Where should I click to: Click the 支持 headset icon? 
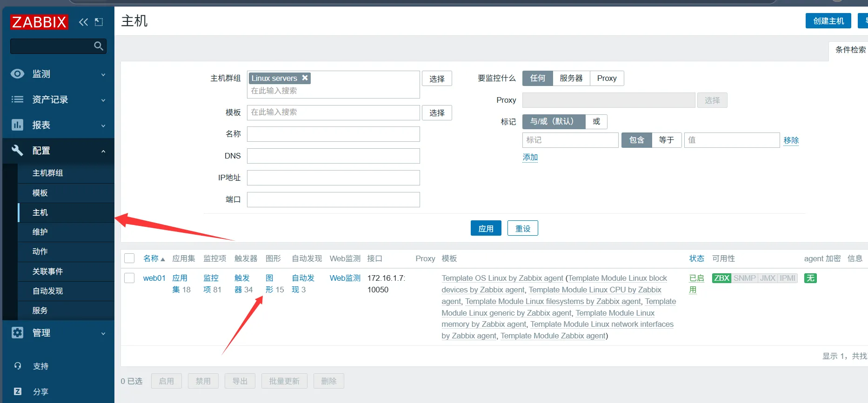pos(18,366)
